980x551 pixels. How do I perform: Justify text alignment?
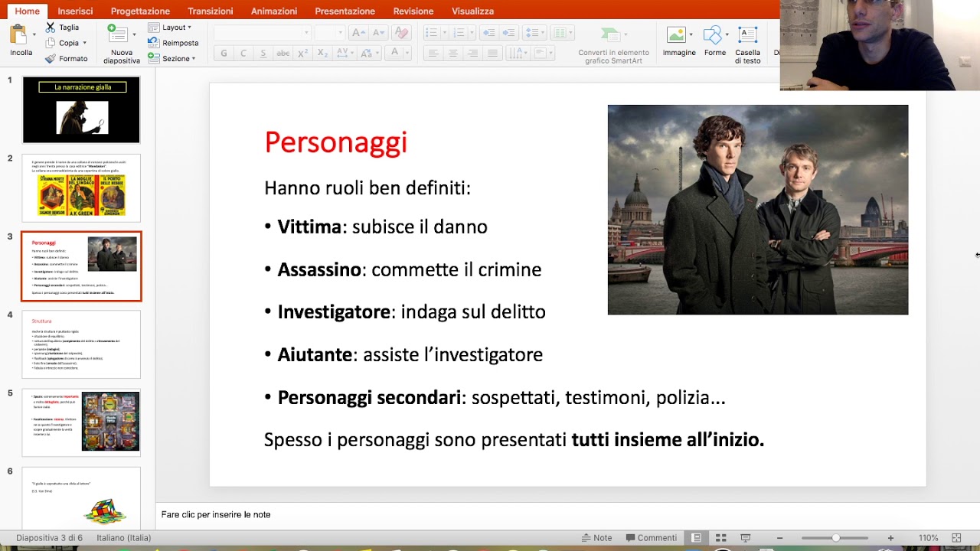tap(493, 54)
